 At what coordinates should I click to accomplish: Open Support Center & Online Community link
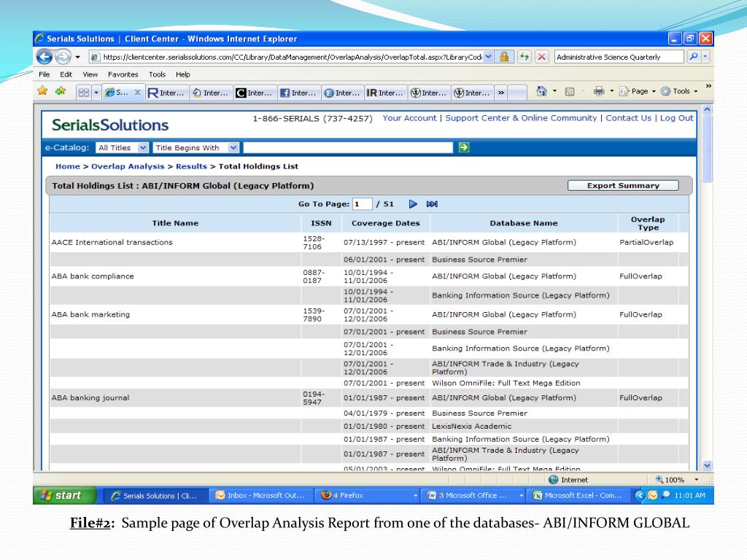[x=521, y=118]
